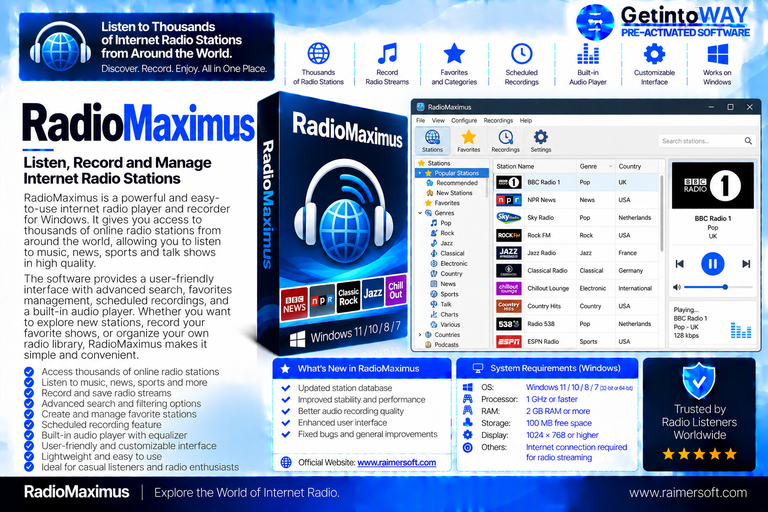Open the Settings gear toolbar button
Screen dimensions: 768x512
(x=541, y=141)
